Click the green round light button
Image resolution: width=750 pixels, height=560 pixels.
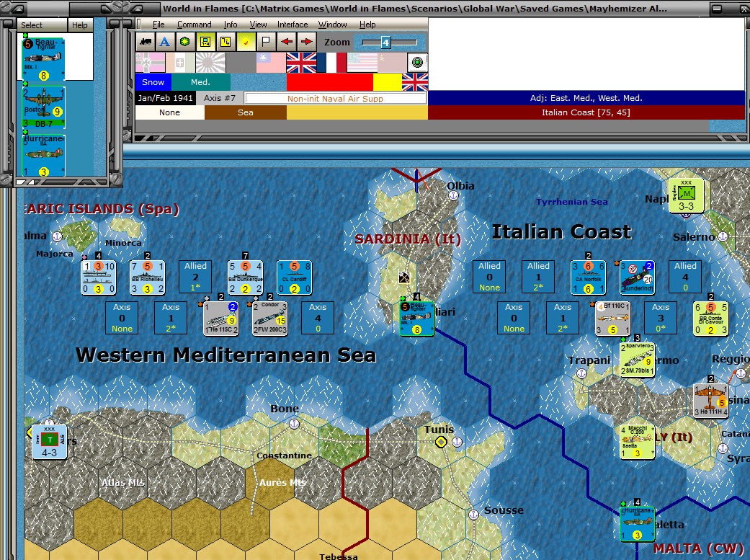point(418,63)
